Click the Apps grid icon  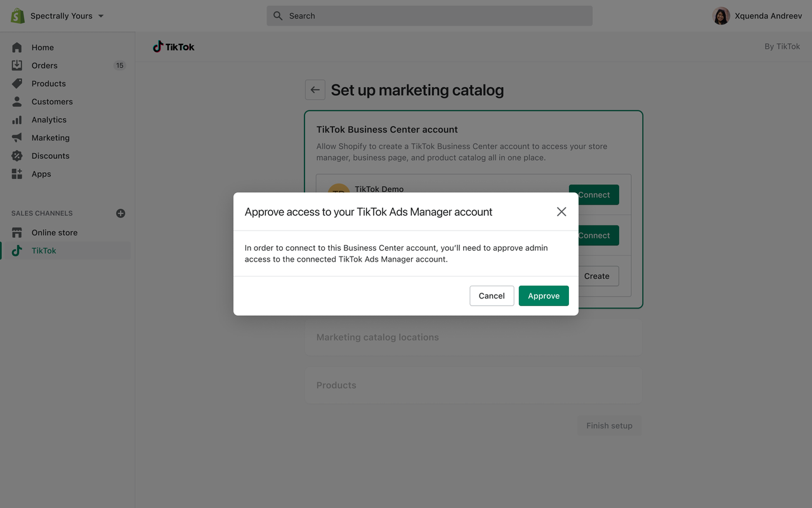pyautogui.click(x=17, y=174)
